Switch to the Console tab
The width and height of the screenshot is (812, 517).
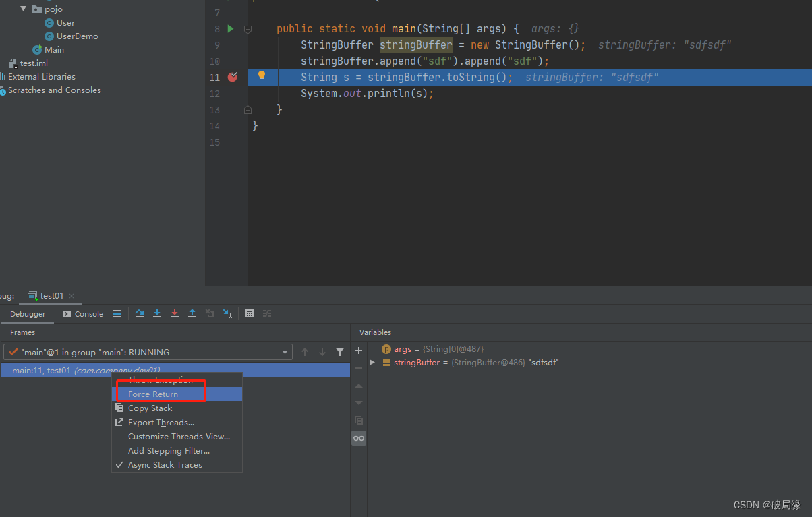click(x=83, y=314)
